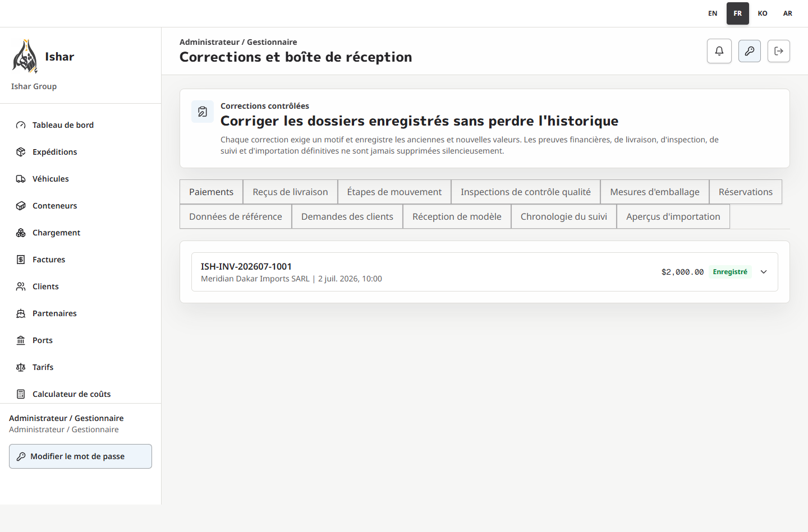The height and width of the screenshot is (532, 808).
Task: Select the Mesures d'emballage tab
Action: pos(655,192)
